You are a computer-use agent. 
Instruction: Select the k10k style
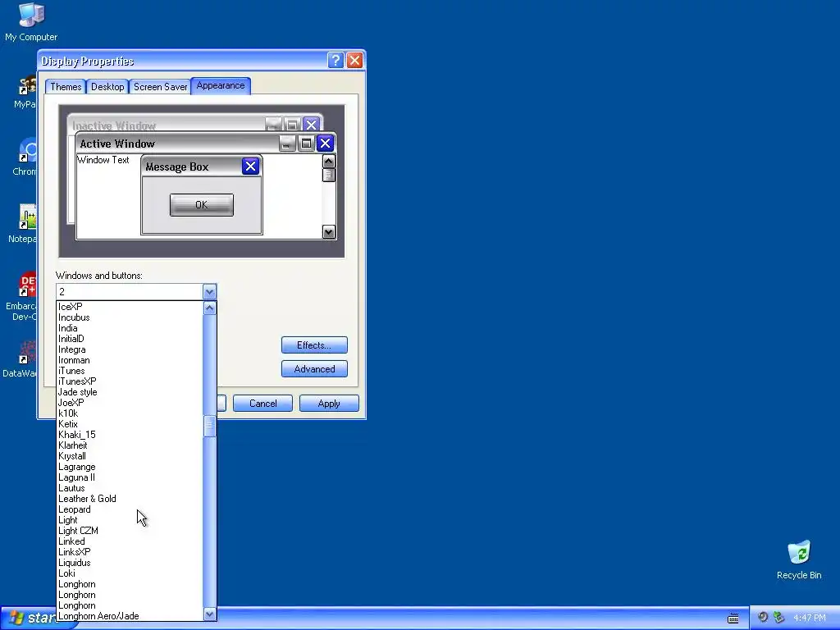tap(130, 413)
